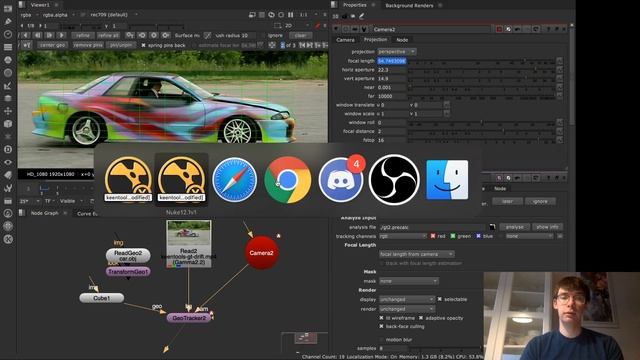Click the refine button
The height and width of the screenshot is (360, 640).
coord(83,36)
